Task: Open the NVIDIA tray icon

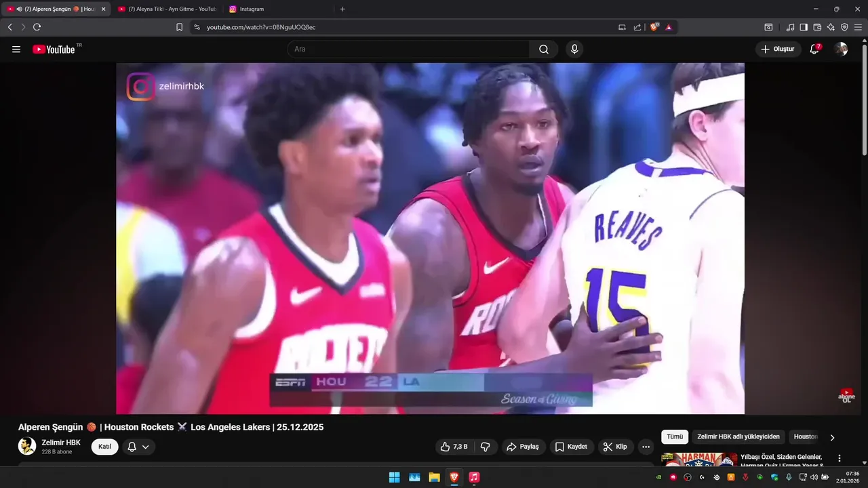Action: (658, 477)
